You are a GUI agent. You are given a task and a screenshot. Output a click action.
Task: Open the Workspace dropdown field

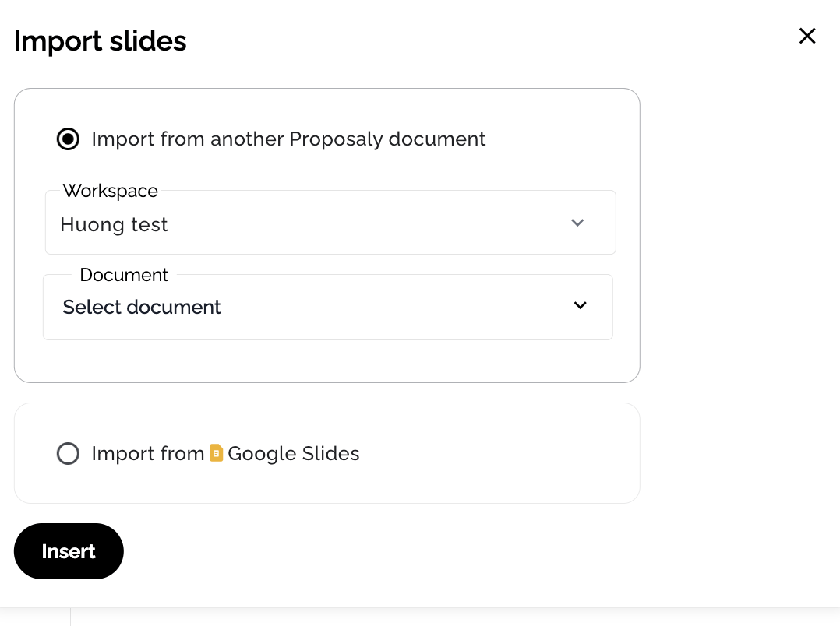312,224
